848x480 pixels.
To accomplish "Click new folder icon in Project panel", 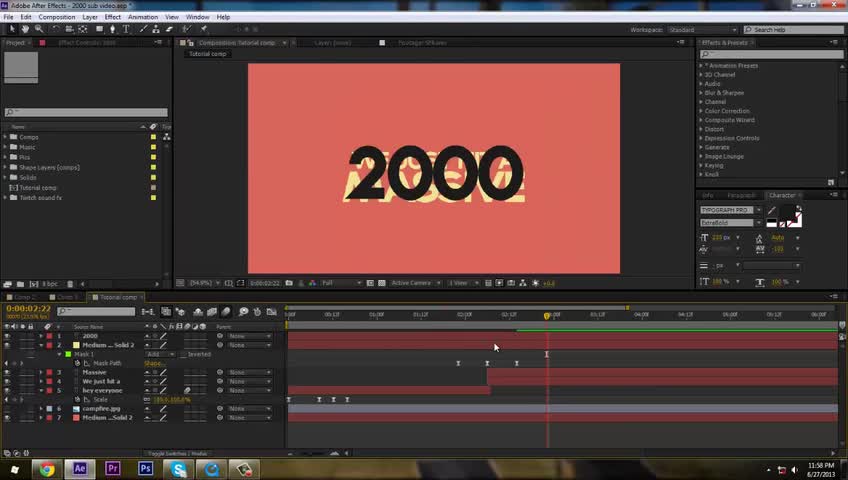I will 20,284.
